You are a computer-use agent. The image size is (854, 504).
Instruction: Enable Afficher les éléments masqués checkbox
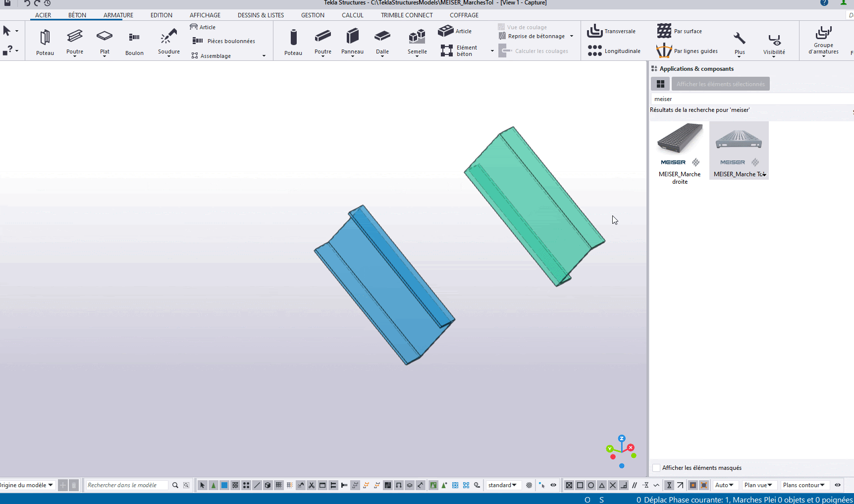pyautogui.click(x=656, y=468)
